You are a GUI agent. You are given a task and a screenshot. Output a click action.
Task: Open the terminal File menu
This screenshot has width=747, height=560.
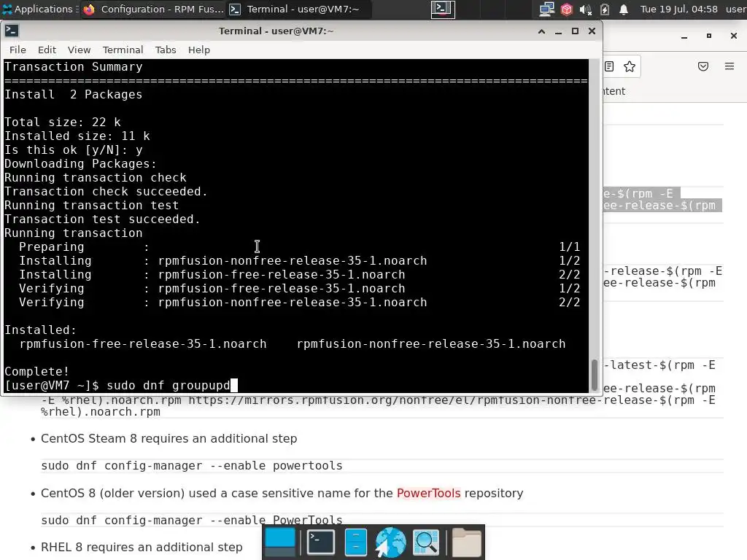tap(18, 50)
